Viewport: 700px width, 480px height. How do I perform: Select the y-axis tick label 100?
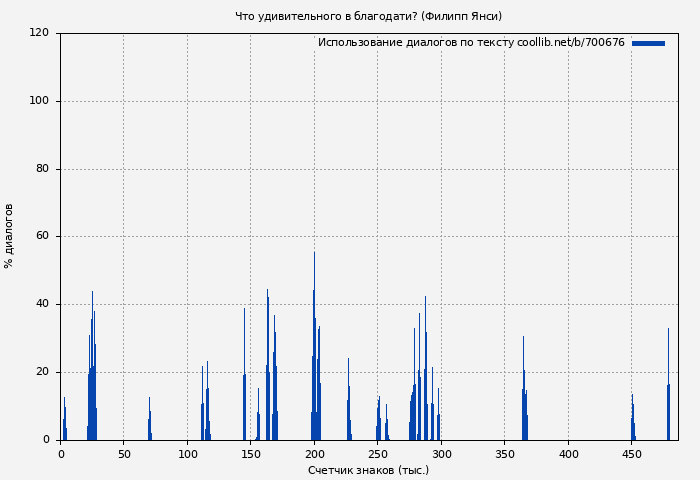[39, 101]
